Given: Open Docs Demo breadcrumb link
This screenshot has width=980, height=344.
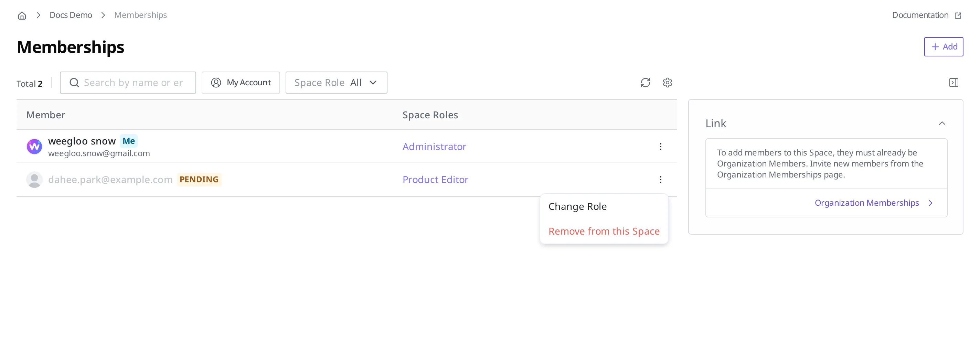Looking at the screenshot, I should tap(71, 15).
